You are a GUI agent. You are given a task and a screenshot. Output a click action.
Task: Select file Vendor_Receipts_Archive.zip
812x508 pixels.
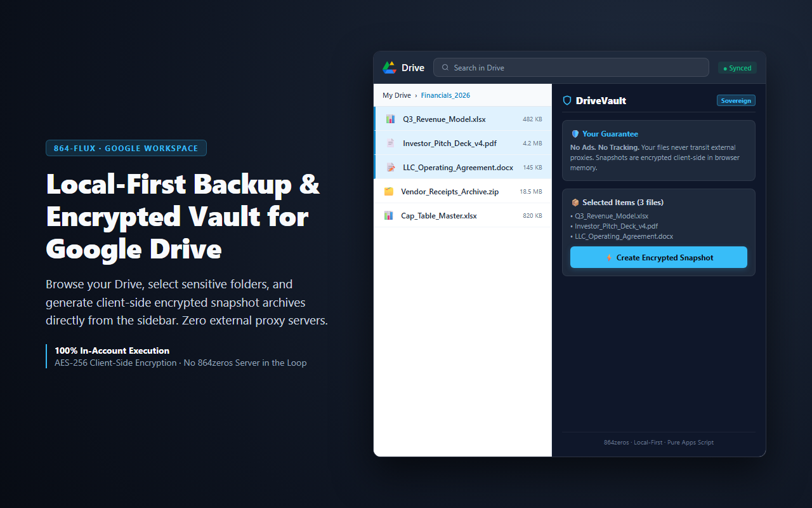tap(463, 191)
